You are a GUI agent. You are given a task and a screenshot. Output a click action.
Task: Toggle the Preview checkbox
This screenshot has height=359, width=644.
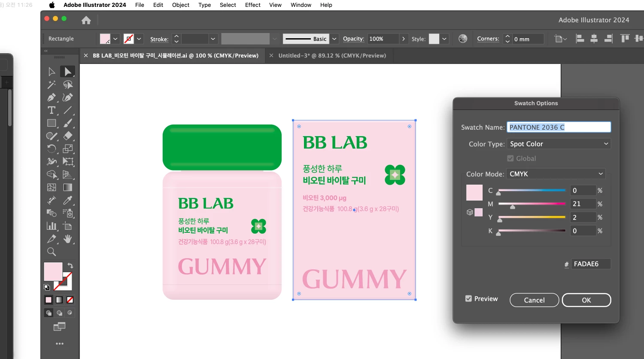pyautogui.click(x=468, y=298)
